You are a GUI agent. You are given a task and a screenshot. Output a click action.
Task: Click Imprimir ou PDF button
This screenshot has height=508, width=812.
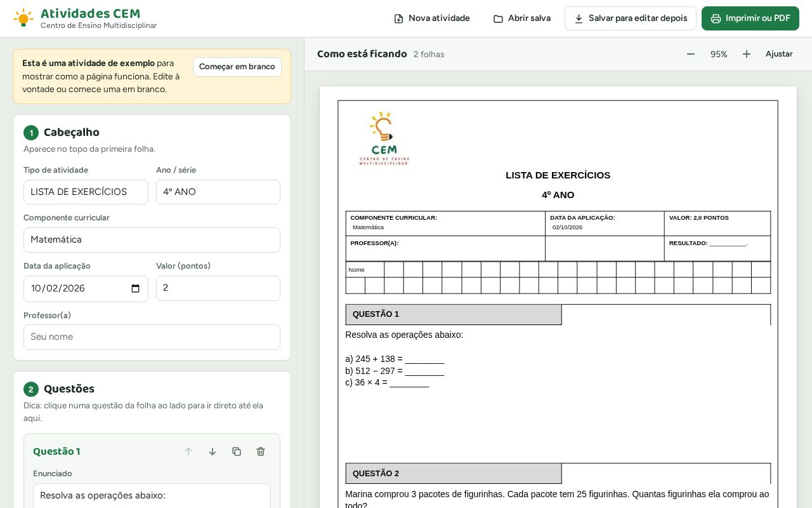(x=750, y=18)
